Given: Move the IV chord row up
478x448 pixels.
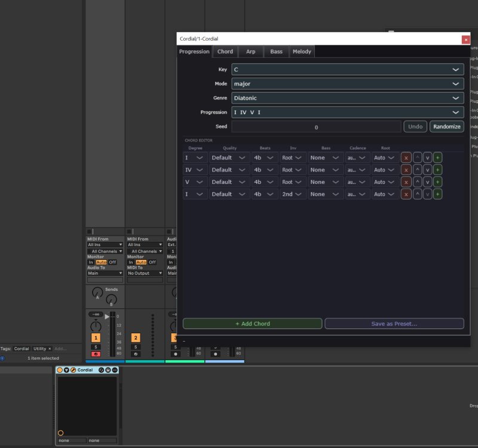Looking at the screenshot, I should point(417,170).
